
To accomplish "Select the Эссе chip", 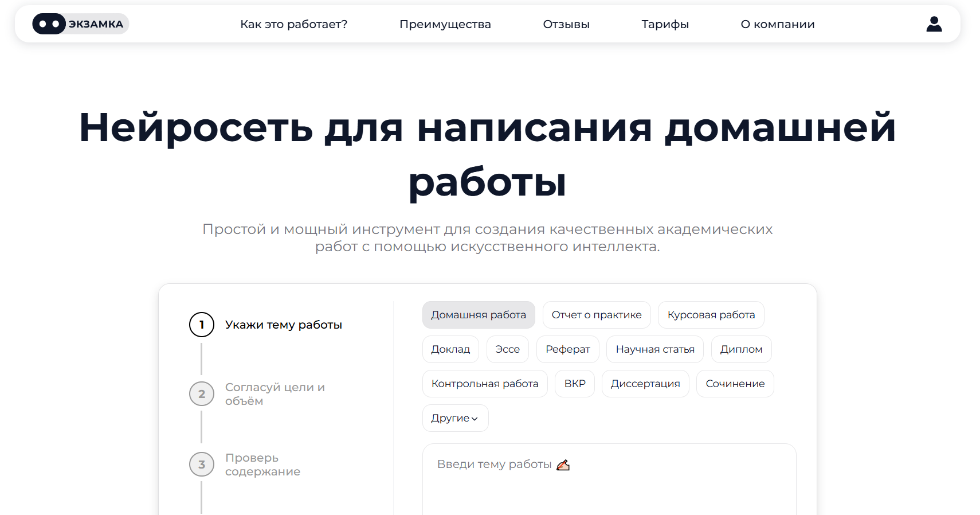I will coord(507,349).
